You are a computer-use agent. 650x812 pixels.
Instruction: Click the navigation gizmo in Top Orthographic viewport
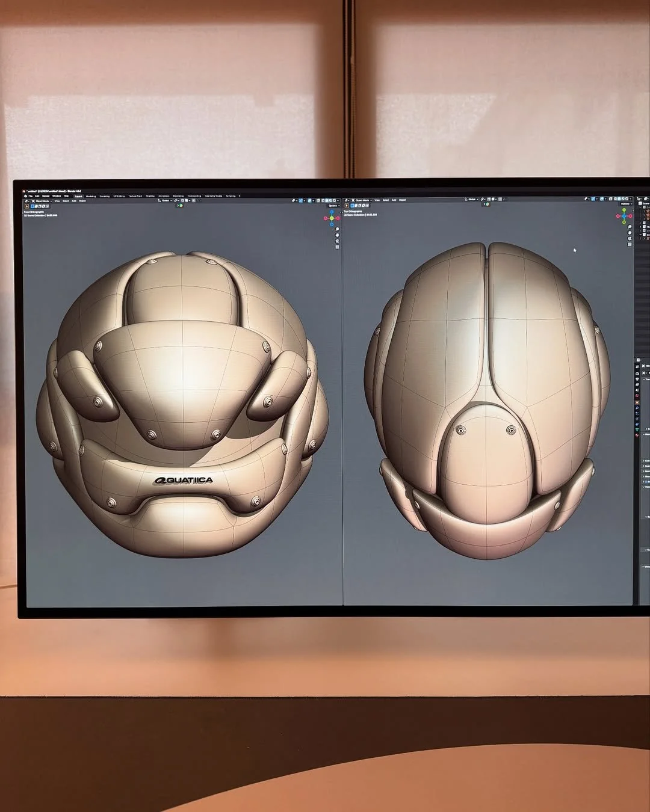tap(624, 216)
